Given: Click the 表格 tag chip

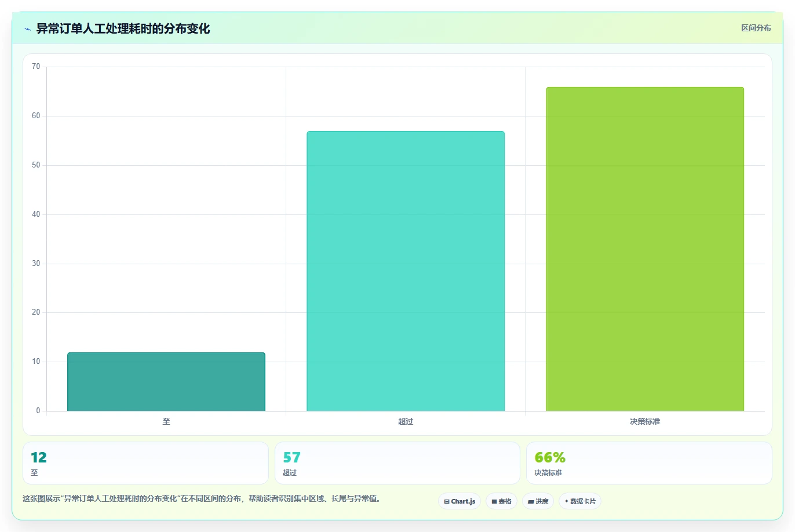Looking at the screenshot, I should point(501,501).
